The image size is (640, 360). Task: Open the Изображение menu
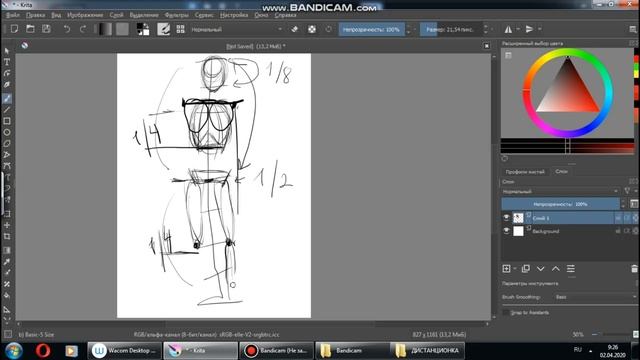pyautogui.click(x=85, y=15)
